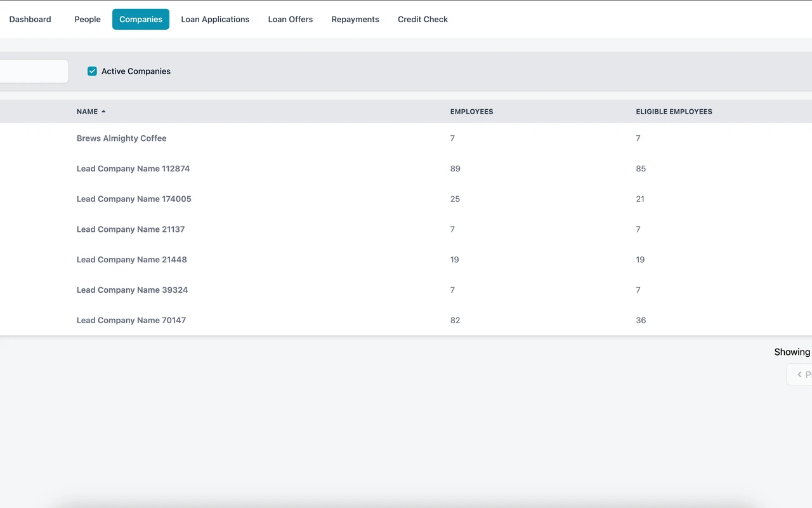Open Brews Almighty Coffee company row

pyautogui.click(x=406, y=138)
